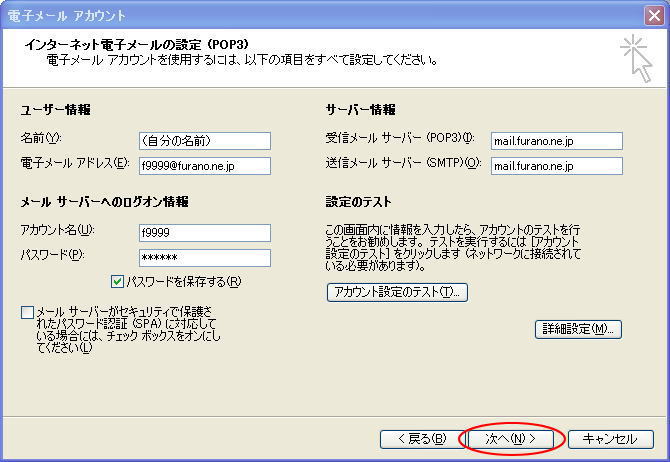Viewport: 670px width, 462px height.
Task: Click the 戻る(B) back button
Action: click(422, 438)
